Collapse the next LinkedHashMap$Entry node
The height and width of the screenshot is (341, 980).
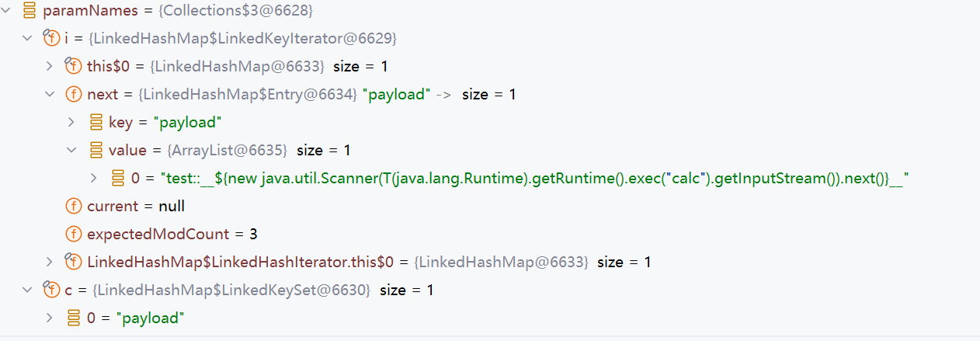click(50, 94)
